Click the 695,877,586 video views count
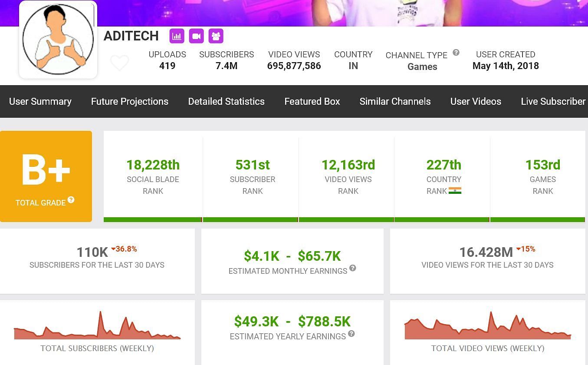Screen dimensions: 588x365 294,66
